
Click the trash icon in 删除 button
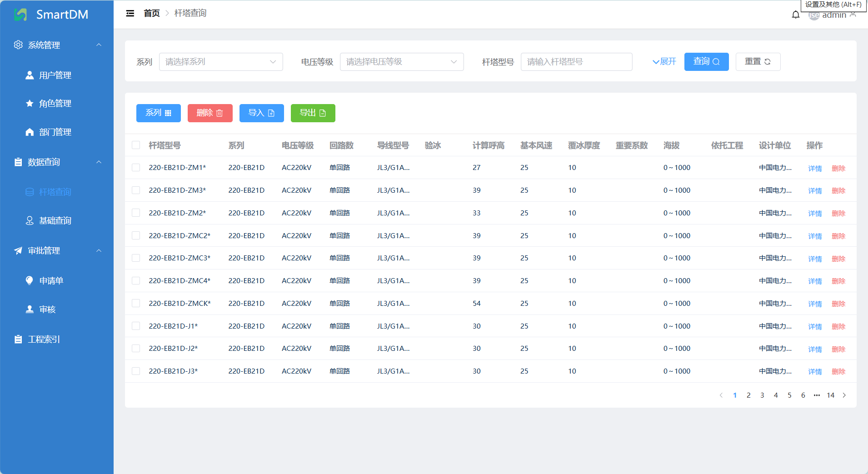tap(219, 113)
